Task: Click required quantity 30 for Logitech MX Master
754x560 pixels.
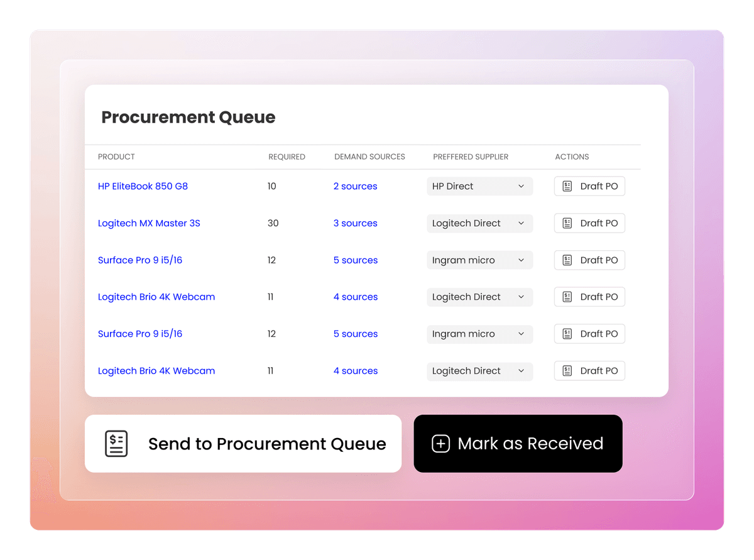Action: click(273, 223)
